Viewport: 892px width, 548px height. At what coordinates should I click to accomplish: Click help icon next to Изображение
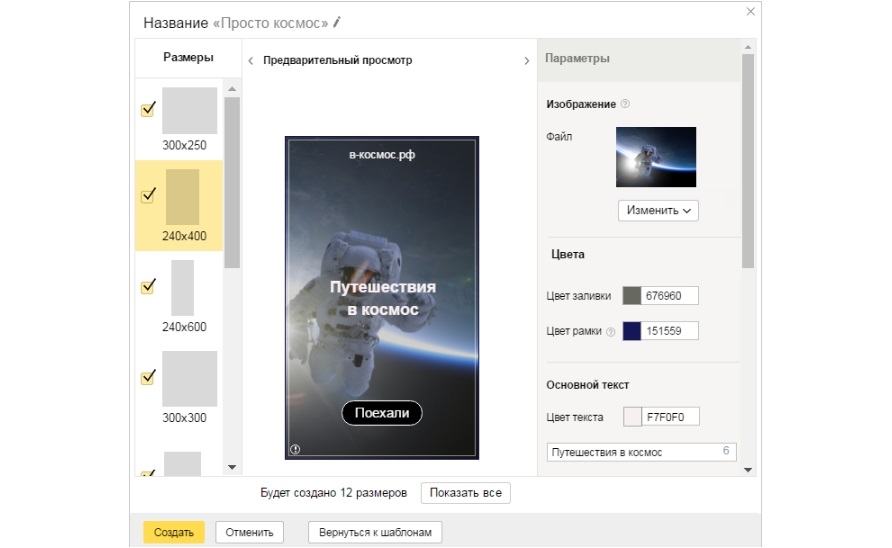point(625,104)
